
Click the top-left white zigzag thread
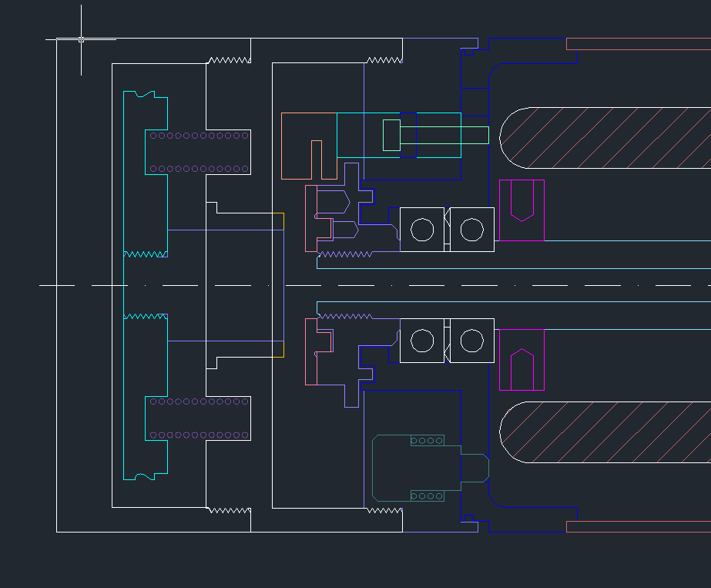tap(230, 60)
